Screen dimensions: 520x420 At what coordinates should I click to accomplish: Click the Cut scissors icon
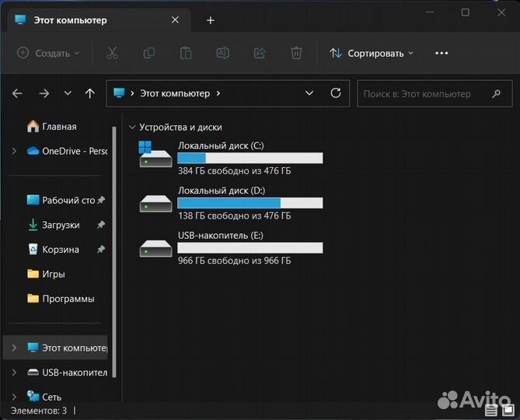coord(112,53)
